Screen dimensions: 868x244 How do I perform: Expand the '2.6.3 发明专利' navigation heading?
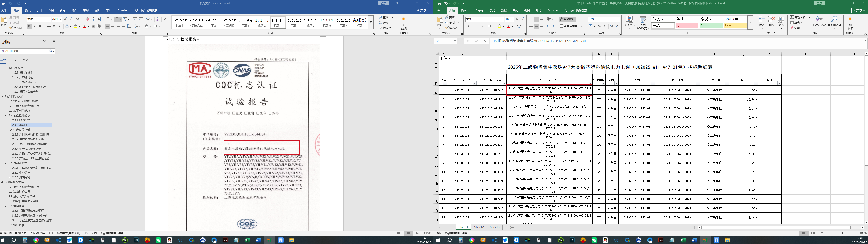(x=10, y=177)
